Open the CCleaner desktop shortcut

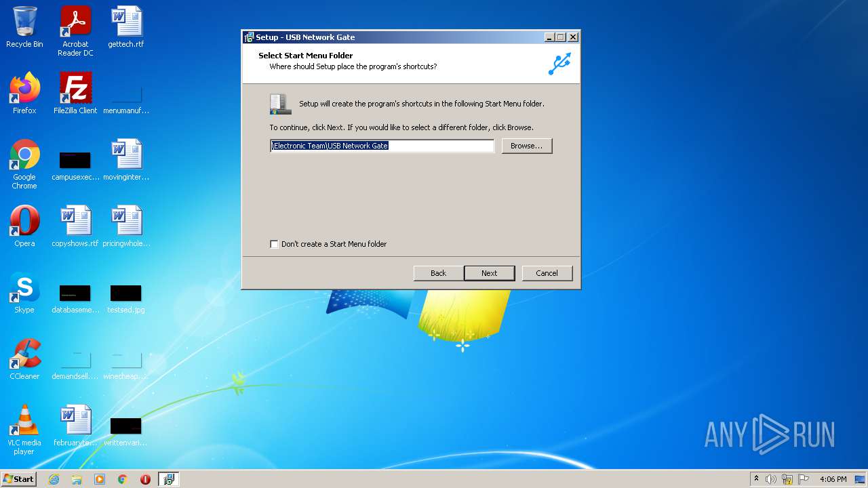[24, 359]
